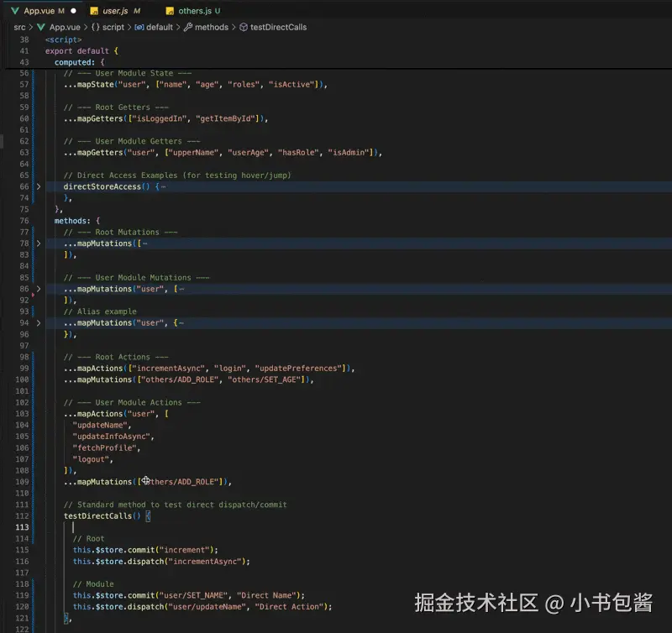
Task: Click the unsaved dot on App.vue tab
Action: point(74,11)
